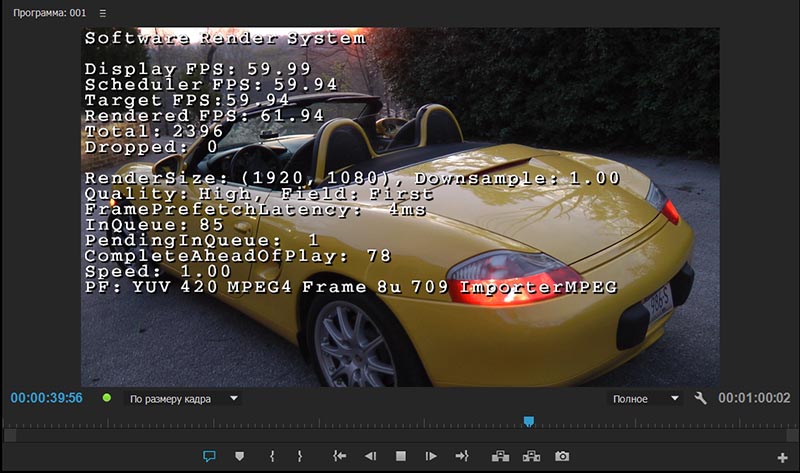
Task: Open the По размеру кадра zoom dropdown
Action: [x=183, y=399]
